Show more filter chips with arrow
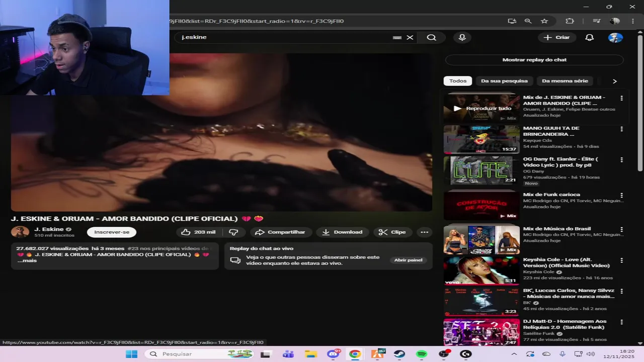The image size is (644, 362). tap(614, 81)
